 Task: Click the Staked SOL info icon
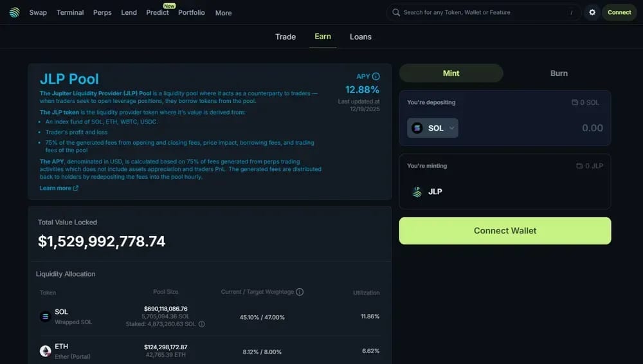coord(202,323)
